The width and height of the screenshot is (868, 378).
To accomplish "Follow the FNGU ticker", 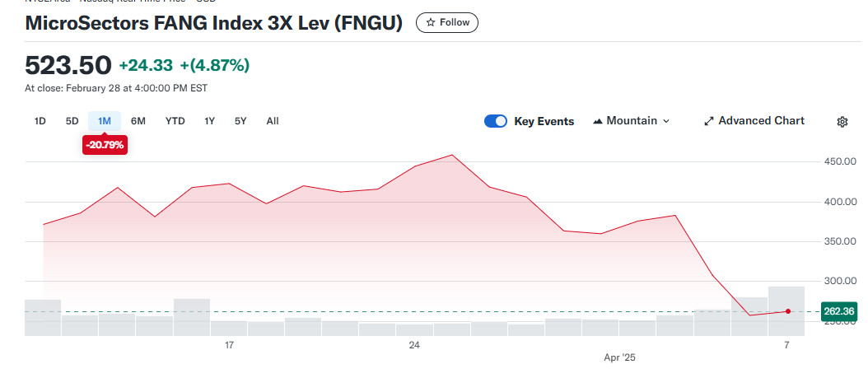I will tap(447, 23).
